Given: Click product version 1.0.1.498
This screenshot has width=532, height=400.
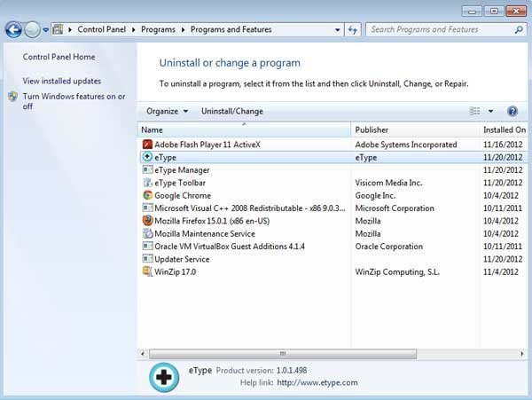Looking at the screenshot, I should point(292,370).
